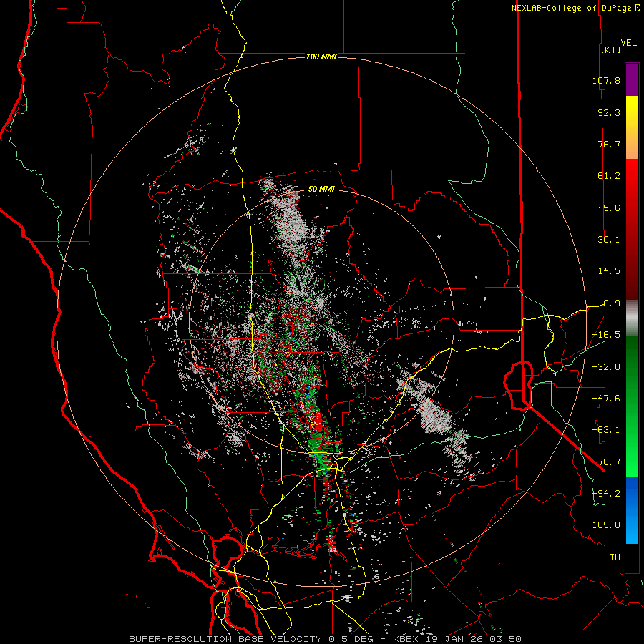Click the 76.7 velocity scale value

click(x=609, y=144)
